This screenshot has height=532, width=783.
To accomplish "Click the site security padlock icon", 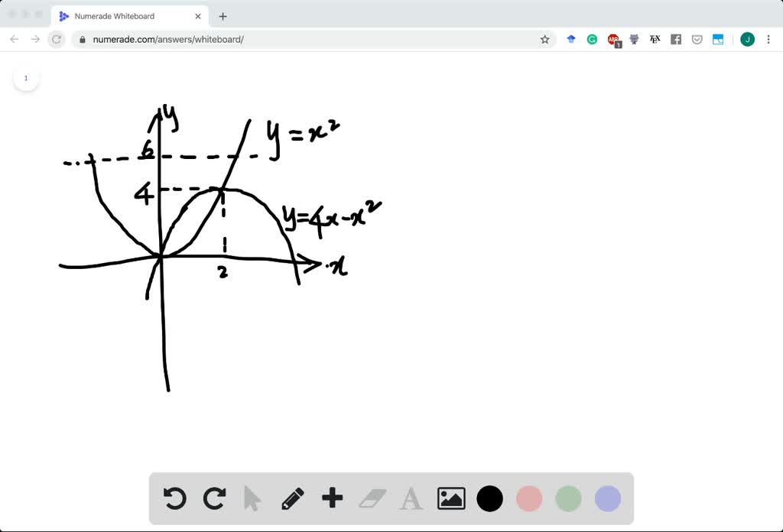I will click(x=81, y=39).
